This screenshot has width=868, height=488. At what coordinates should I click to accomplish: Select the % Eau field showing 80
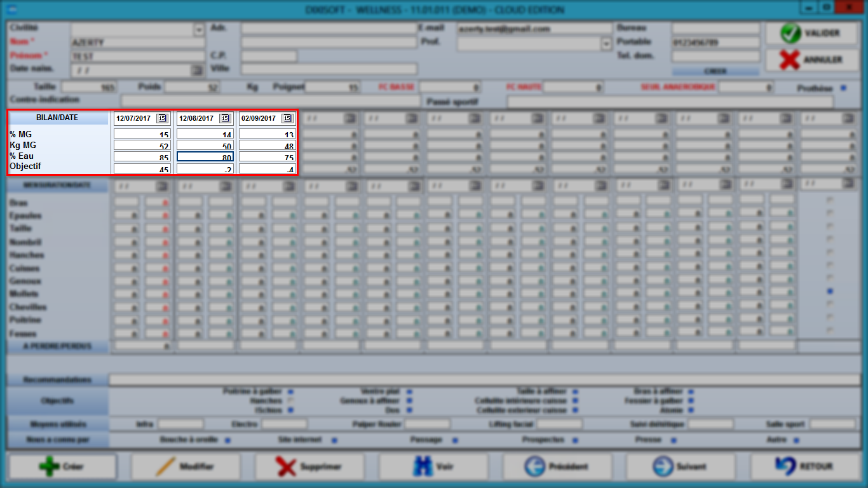tap(205, 156)
